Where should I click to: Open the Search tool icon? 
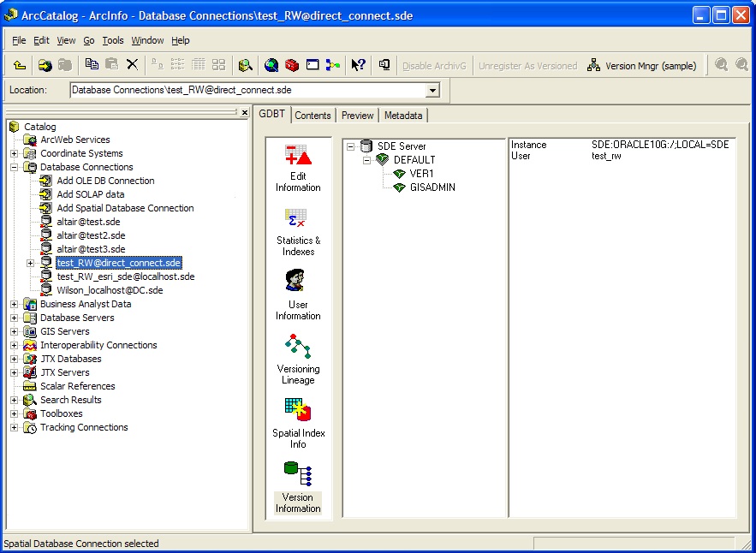tap(246, 65)
